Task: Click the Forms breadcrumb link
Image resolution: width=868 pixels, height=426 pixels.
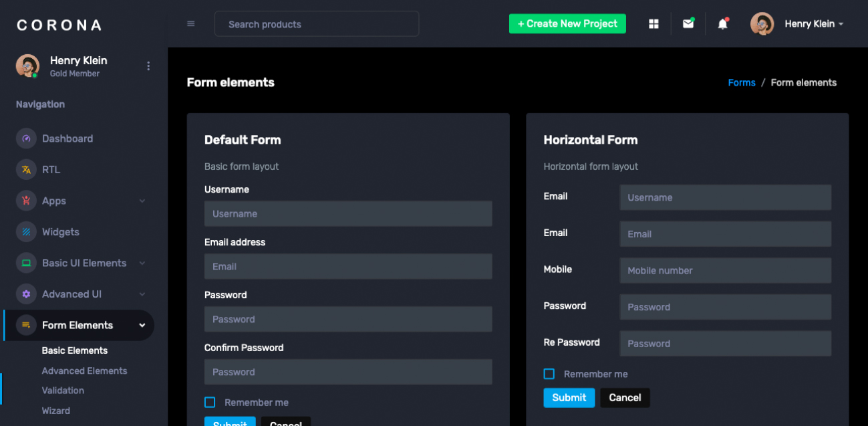Action: (x=742, y=83)
